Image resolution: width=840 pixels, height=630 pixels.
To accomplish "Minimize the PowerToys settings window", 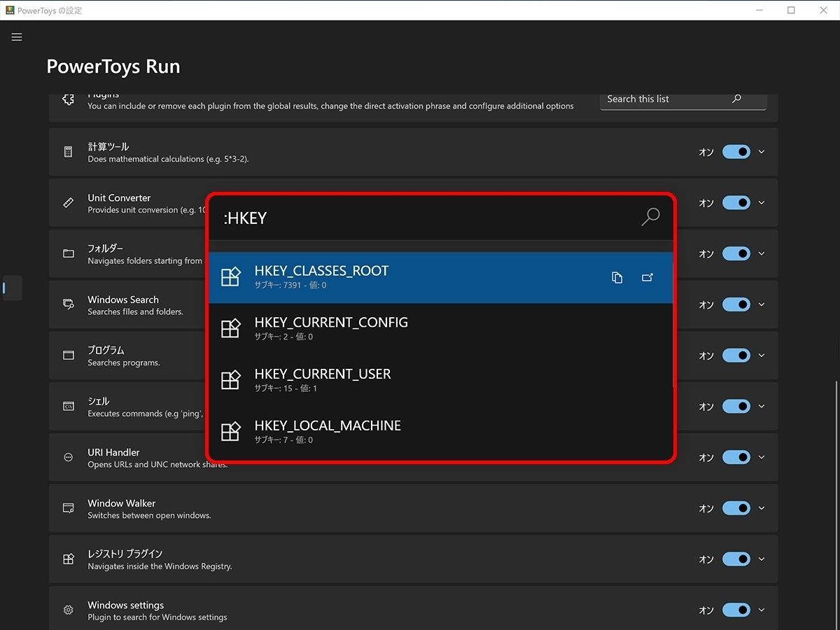I will coord(759,10).
